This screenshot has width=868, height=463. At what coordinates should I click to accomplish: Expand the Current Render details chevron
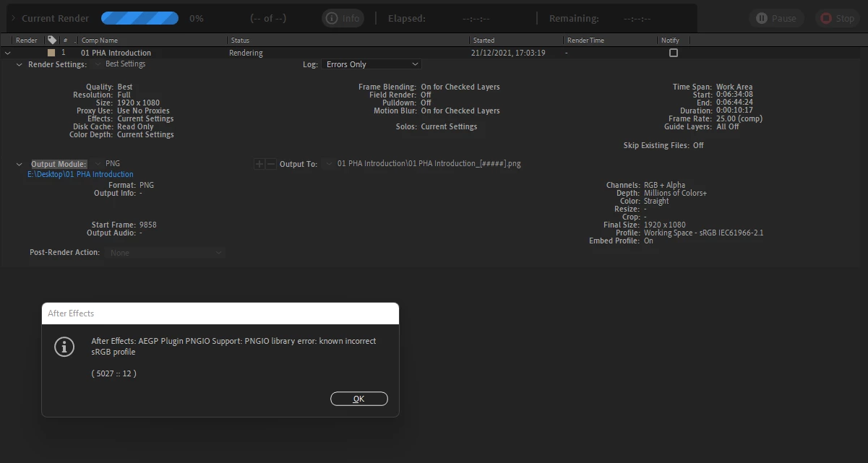click(x=13, y=18)
